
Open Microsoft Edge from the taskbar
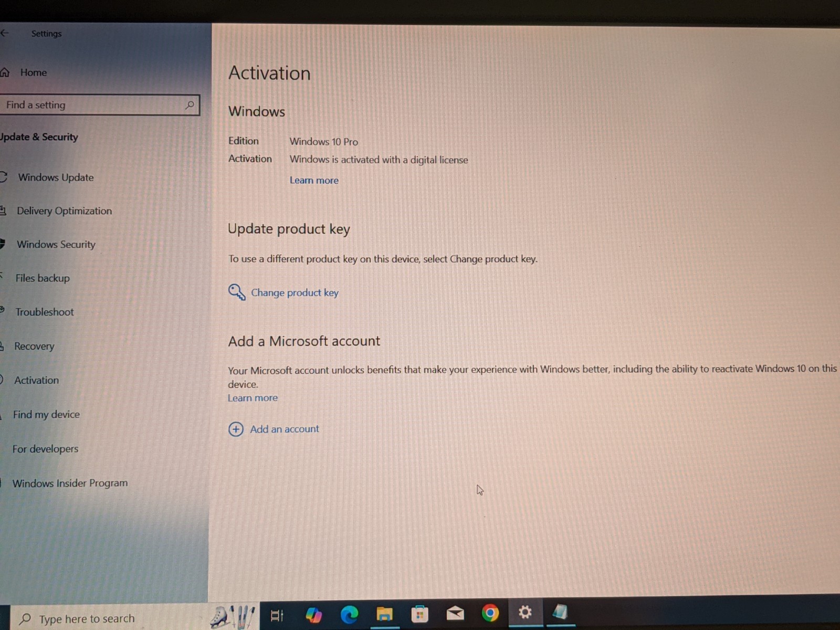(x=349, y=614)
